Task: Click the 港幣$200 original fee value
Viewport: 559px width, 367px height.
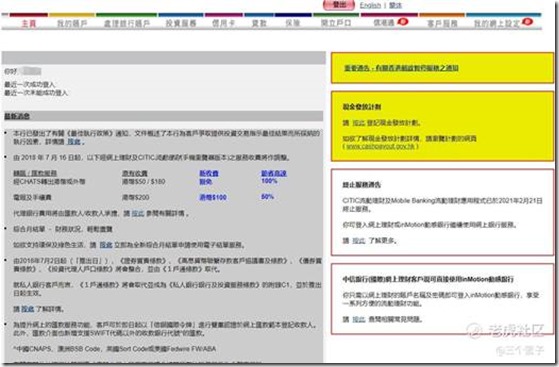Action: (135, 197)
